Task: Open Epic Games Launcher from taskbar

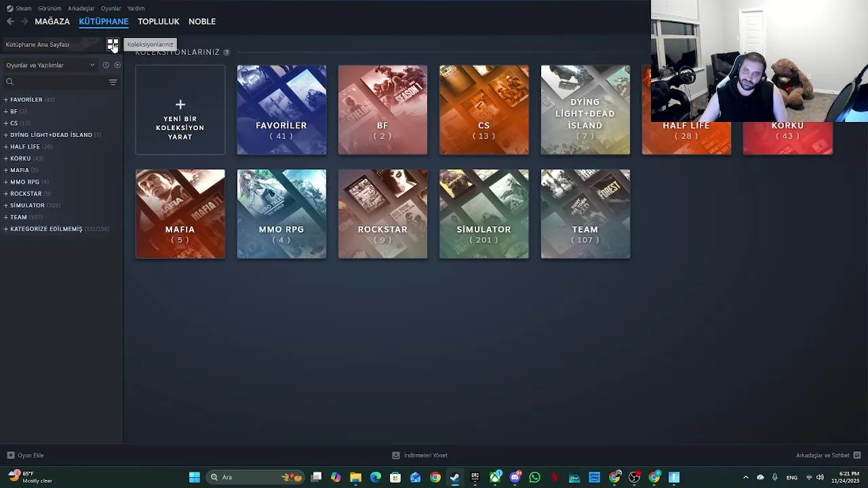Action: click(475, 477)
